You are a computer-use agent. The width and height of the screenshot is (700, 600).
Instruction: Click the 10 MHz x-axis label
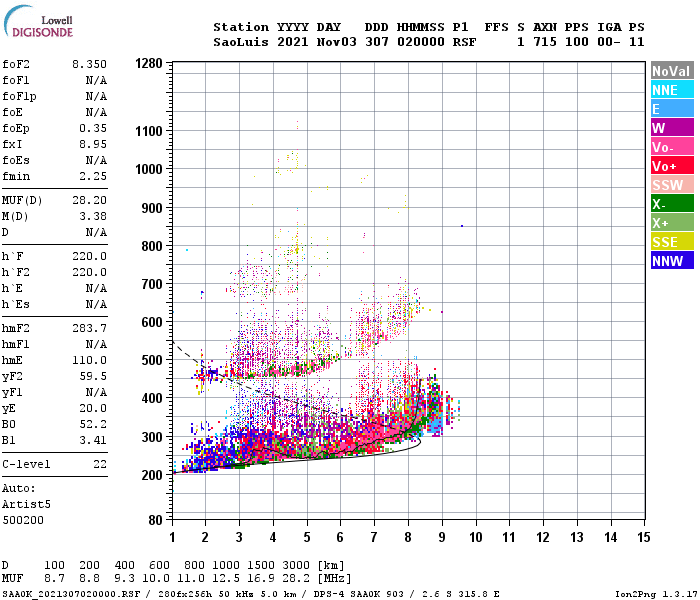[475, 537]
